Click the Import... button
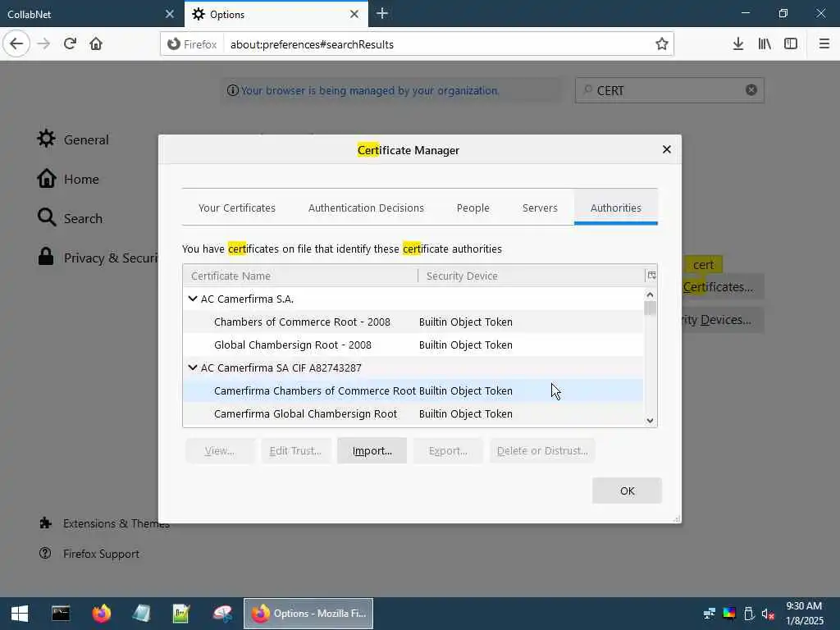 (372, 450)
